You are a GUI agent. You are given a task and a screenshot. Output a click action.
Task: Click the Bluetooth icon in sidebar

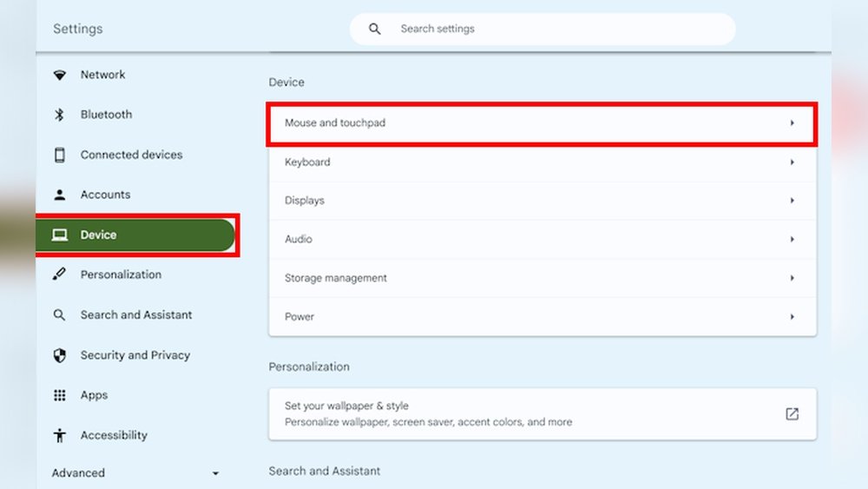(59, 115)
